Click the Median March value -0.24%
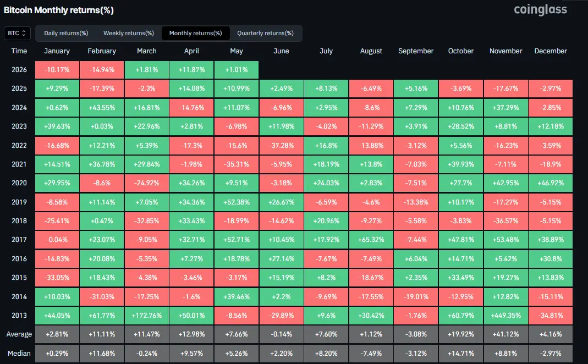 tap(147, 353)
